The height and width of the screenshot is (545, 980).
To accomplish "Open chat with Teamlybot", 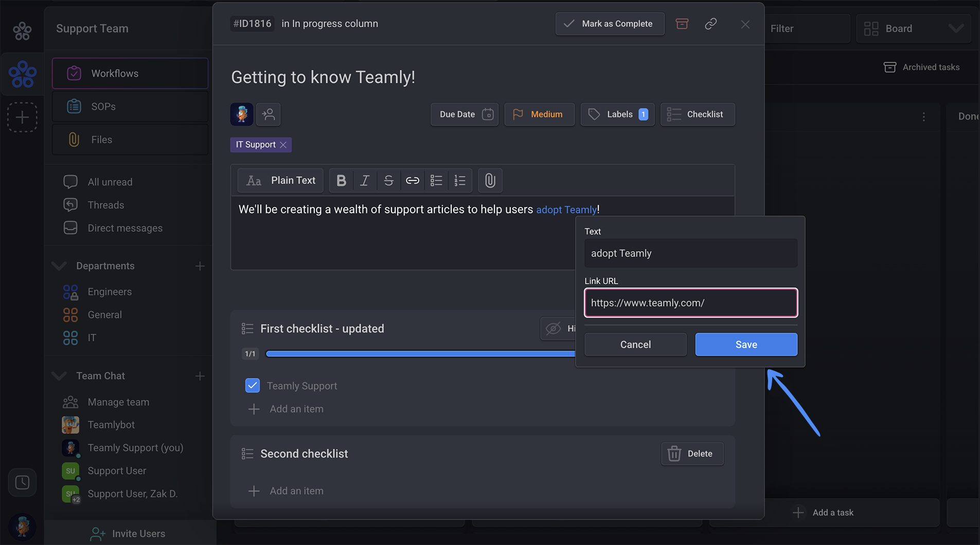I will tap(111, 425).
